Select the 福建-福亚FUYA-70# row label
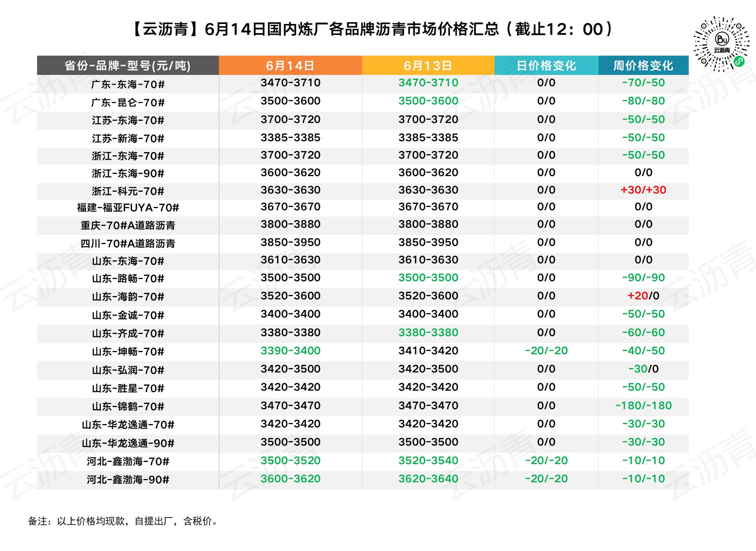756x551 pixels. click(x=128, y=208)
